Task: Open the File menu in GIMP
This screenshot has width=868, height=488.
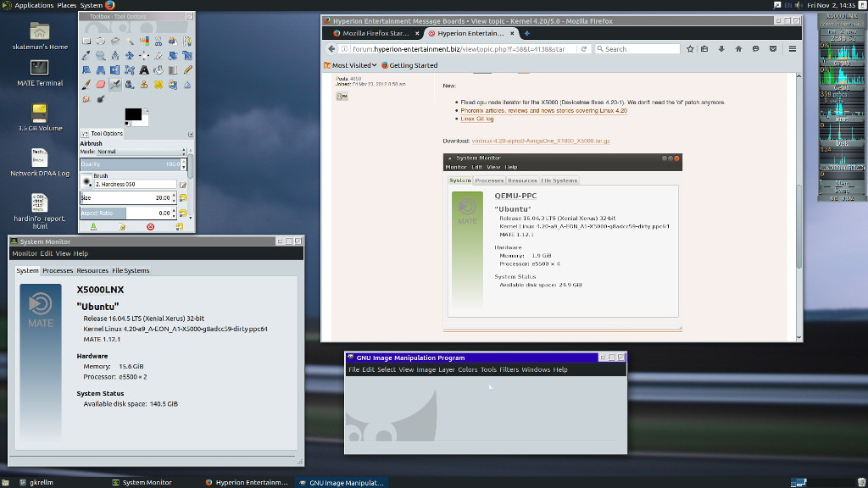Action: (x=353, y=369)
